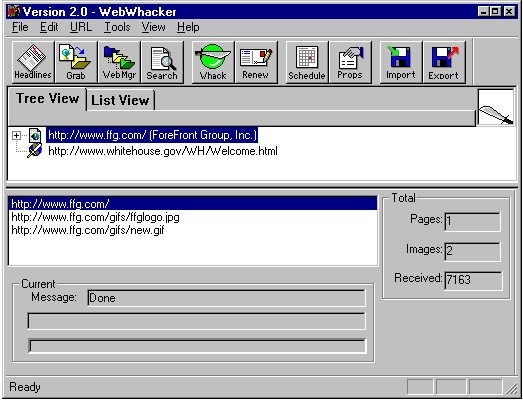Open the Schedule calendar icon
Viewport: 523px width, 400px height.
[x=307, y=62]
